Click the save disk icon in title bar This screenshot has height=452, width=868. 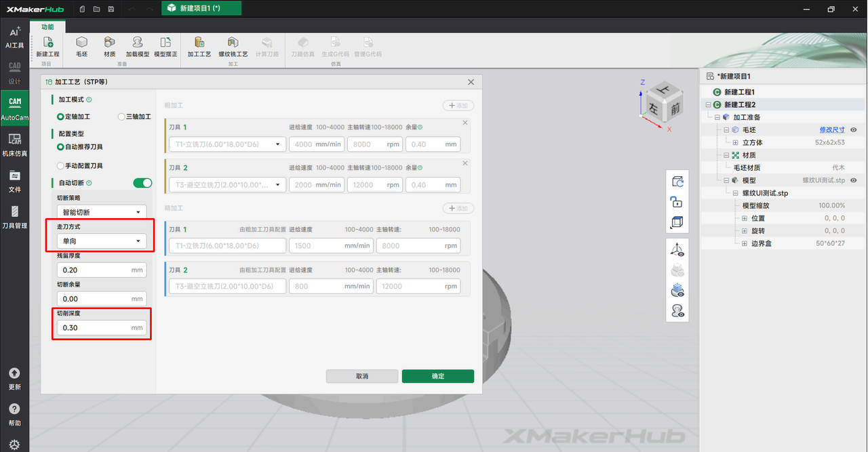111,9
